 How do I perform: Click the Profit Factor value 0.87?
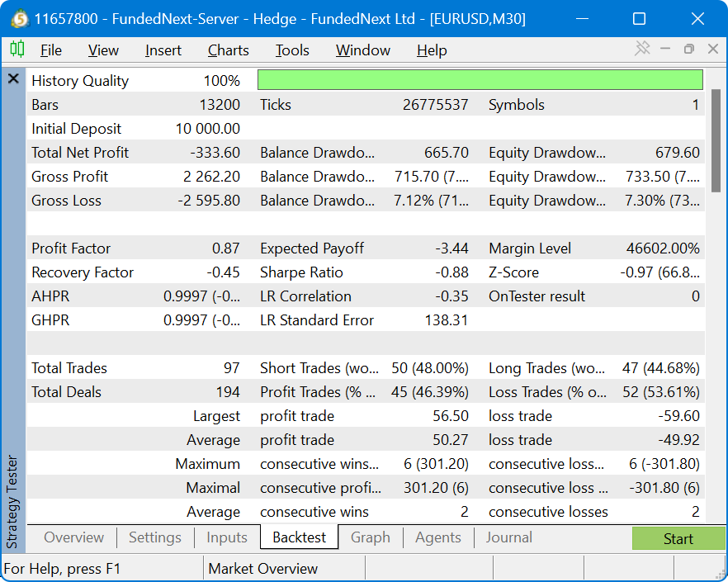(225, 248)
